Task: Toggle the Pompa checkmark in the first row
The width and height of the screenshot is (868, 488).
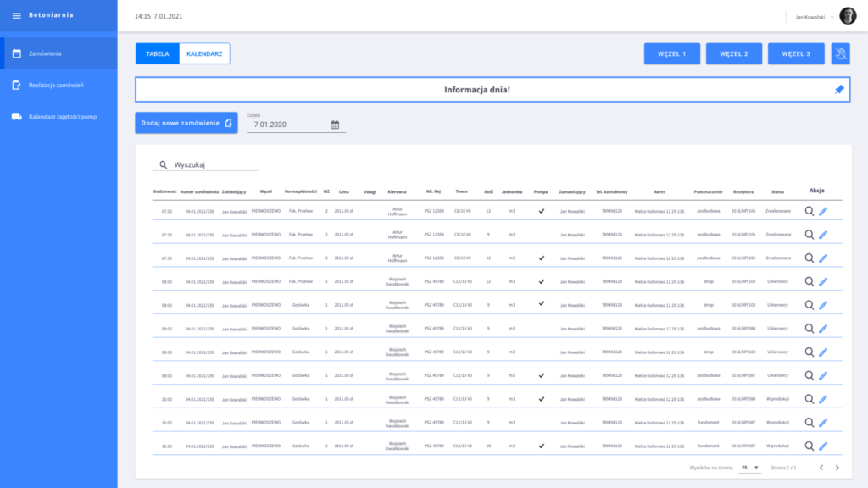Action: coord(541,211)
